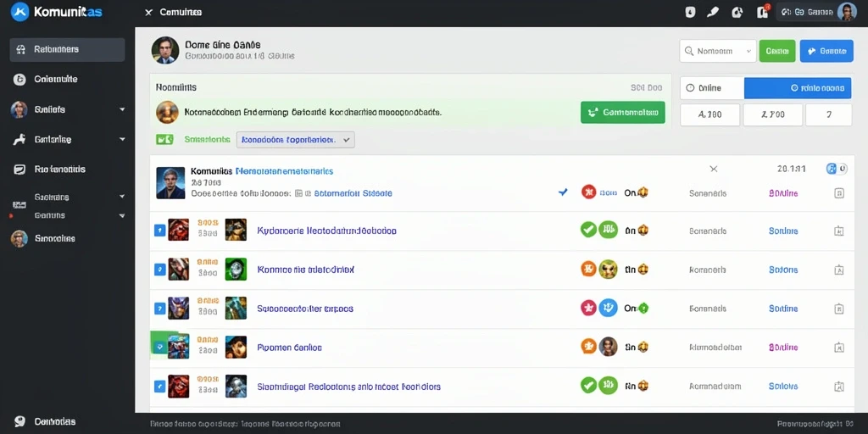Click the green check icon in second list row
This screenshot has width=868, height=434.
(588, 230)
